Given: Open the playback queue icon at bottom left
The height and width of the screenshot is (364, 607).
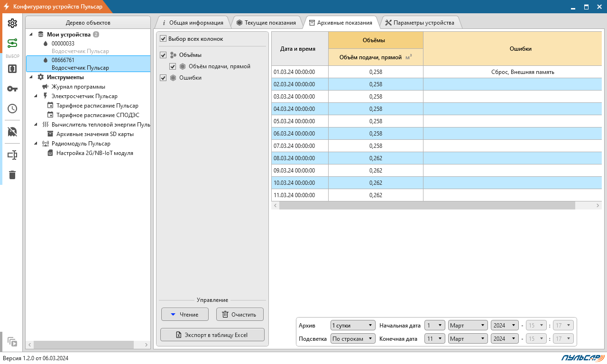Looking at the screenshot, I should pyautogui.click(x=12, y=342).
